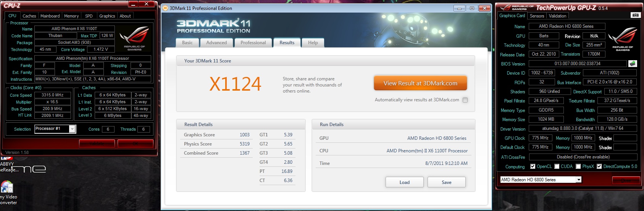
Task: Open the Validation tab in GPU-Z
Action: point(557,16)
